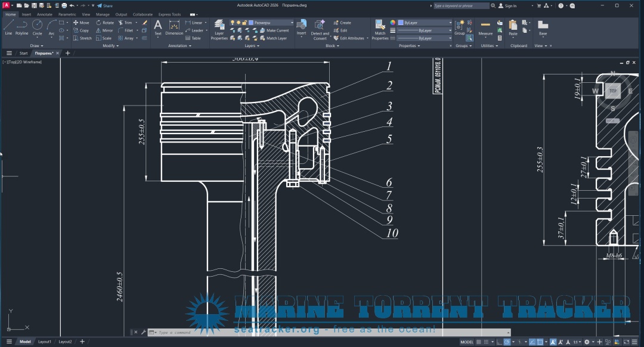Image resolution: width=644 pixels, height=347 pixels.
Task: Activate the Move command
Action: tap(81, 23)
